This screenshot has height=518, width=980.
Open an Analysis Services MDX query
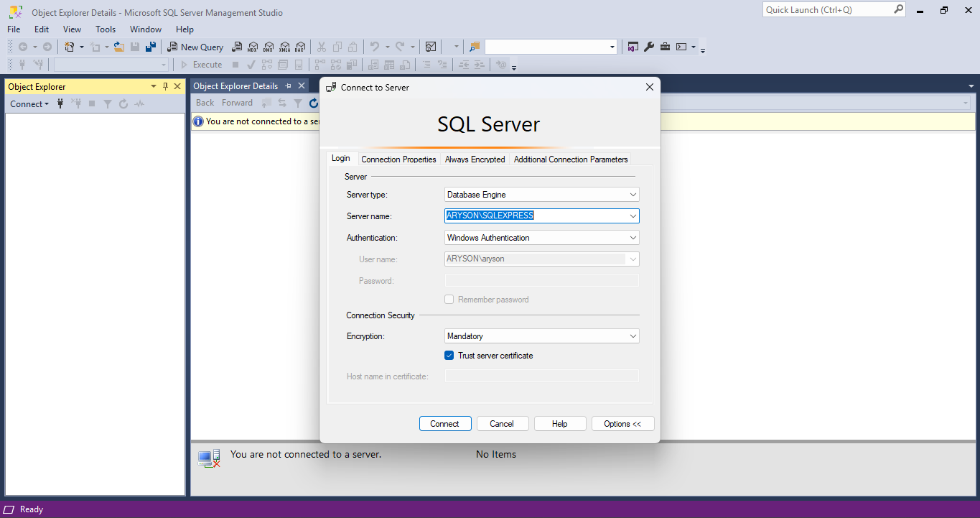pyautogui.click(x=253, y=47)
